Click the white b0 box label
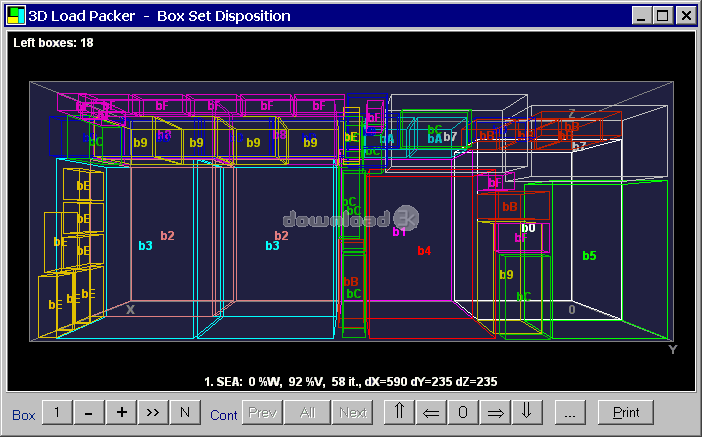Screen dimensions: 702x437 tap(529, 228)
